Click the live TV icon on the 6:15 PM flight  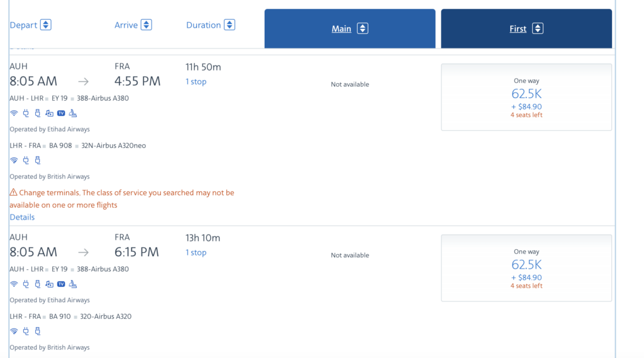point(61,284)
